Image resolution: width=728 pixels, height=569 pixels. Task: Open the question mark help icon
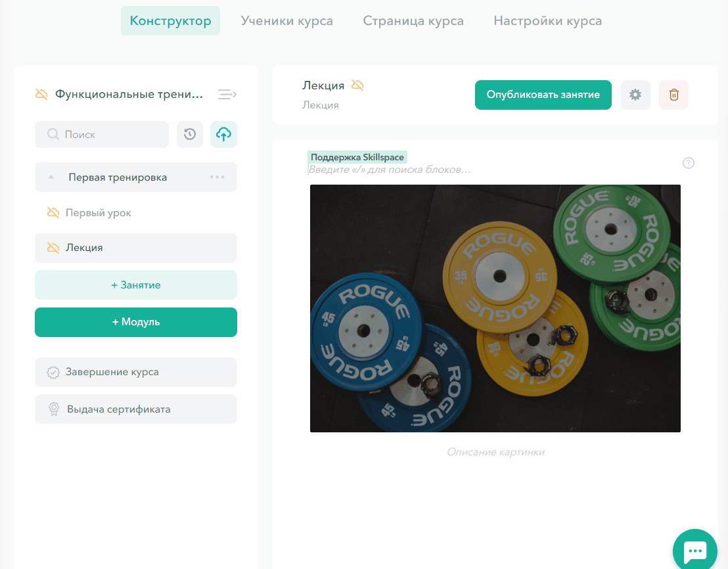pos(689,163)
